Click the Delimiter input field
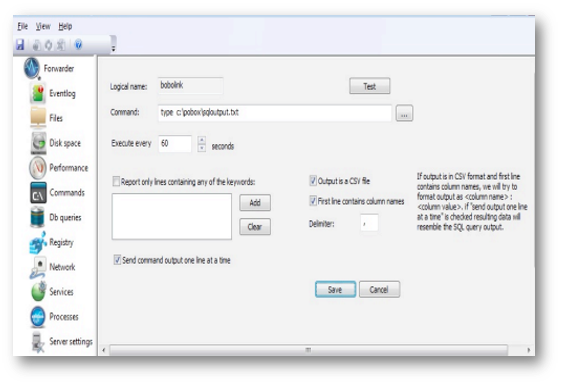 pyautogui.click(x=369, y=223)
